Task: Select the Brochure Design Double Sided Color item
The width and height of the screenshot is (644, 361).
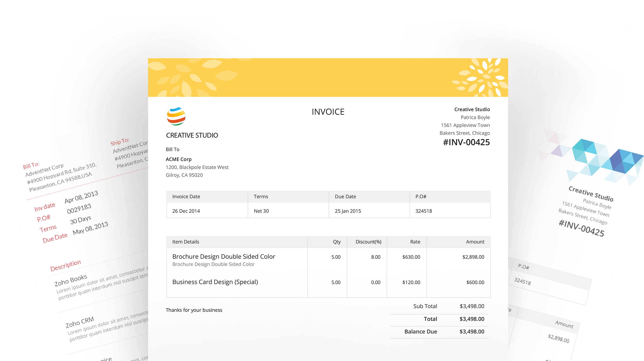Action: [224, 257]
